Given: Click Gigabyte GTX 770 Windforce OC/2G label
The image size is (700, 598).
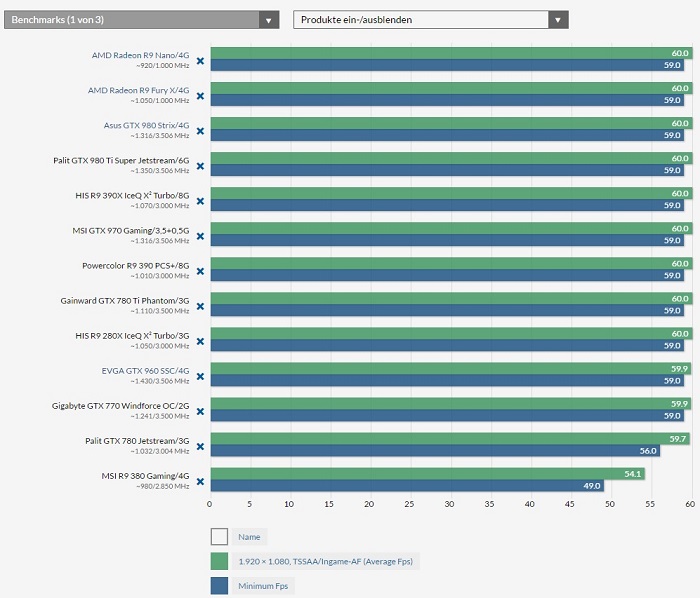Looking at the screenshot, I should point(121,406).
